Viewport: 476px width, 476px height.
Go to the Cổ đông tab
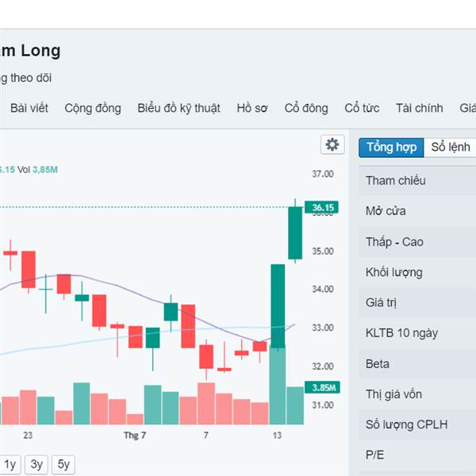click(306, 109)
